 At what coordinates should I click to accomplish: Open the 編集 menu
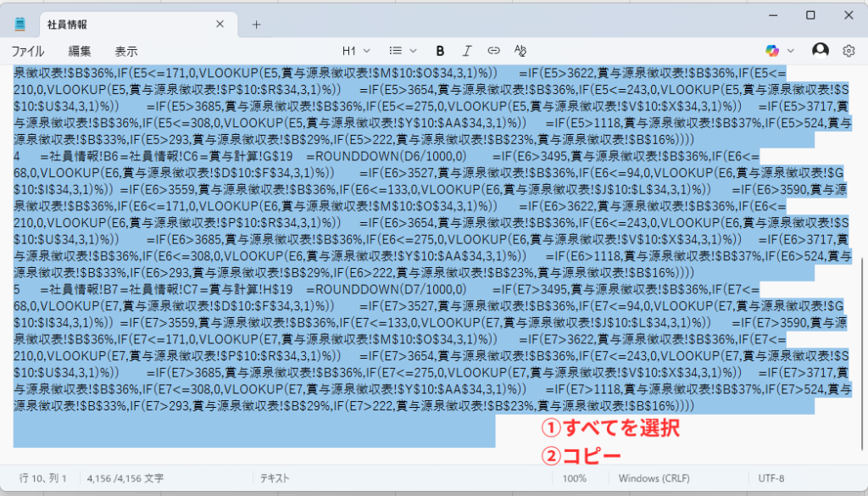(x=80, y=51)
